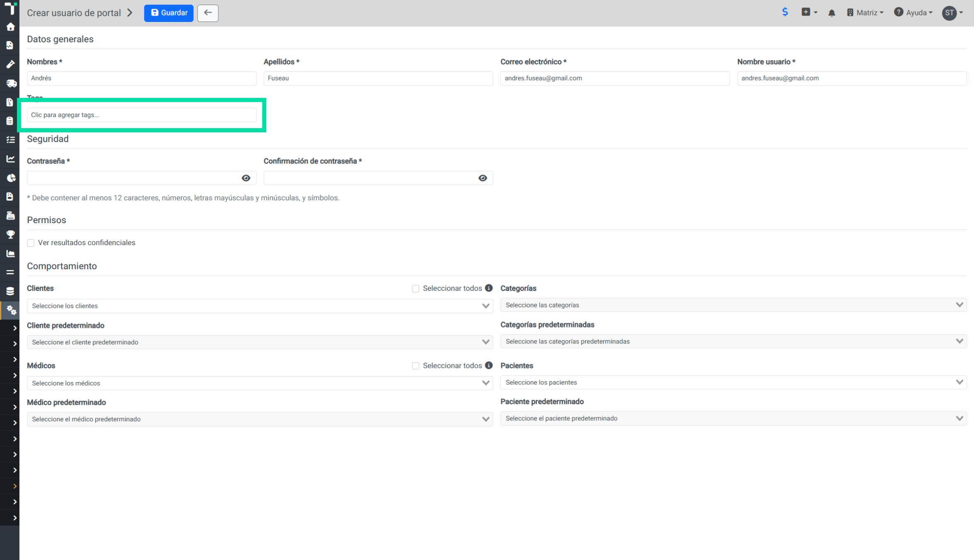Open the Matriz branch menu
This screenshot has width=974, height=560.
(865, 13)
